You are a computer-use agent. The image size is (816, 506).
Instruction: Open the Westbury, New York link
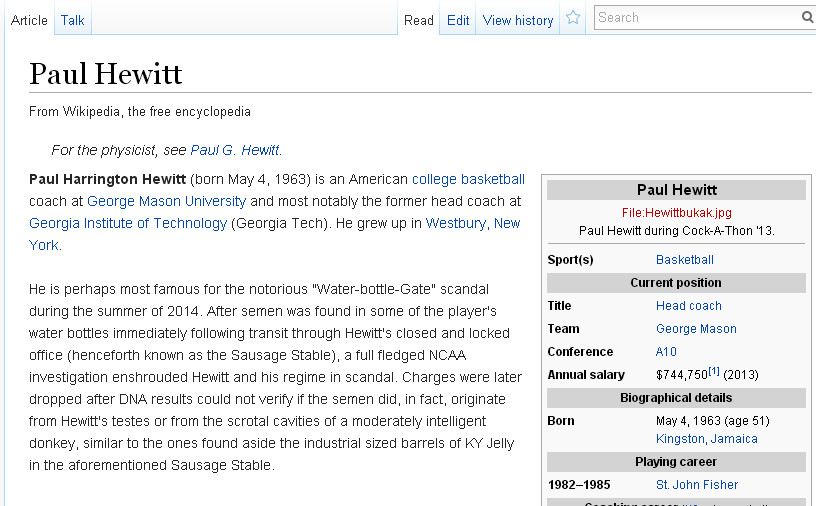473,223
